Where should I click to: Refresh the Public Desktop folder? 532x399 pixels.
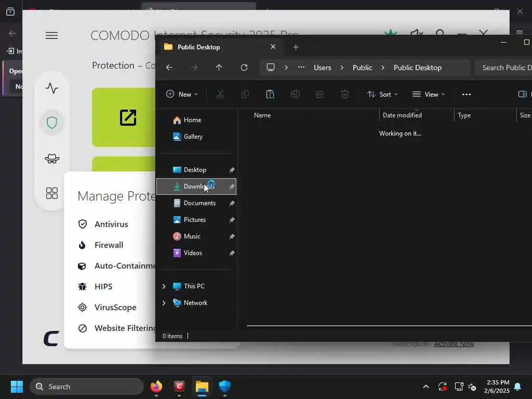click(244, 68)
